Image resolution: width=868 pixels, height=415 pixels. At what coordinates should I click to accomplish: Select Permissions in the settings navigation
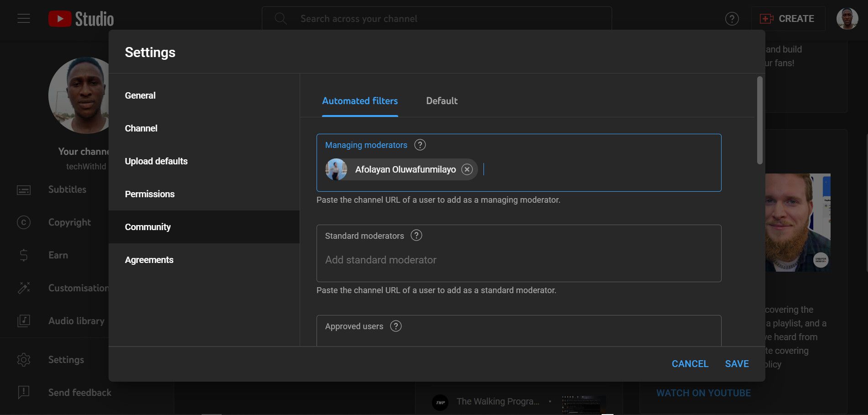(x=150, y=194)
